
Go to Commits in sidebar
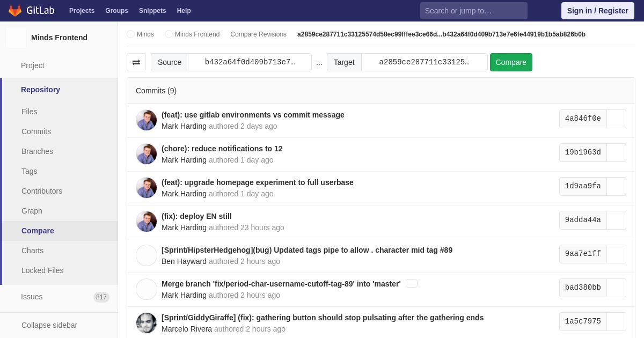[x=36, y=131]
